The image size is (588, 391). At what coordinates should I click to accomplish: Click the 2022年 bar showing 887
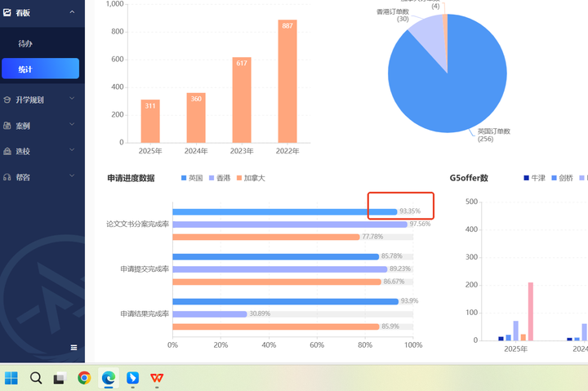point(287,82)
